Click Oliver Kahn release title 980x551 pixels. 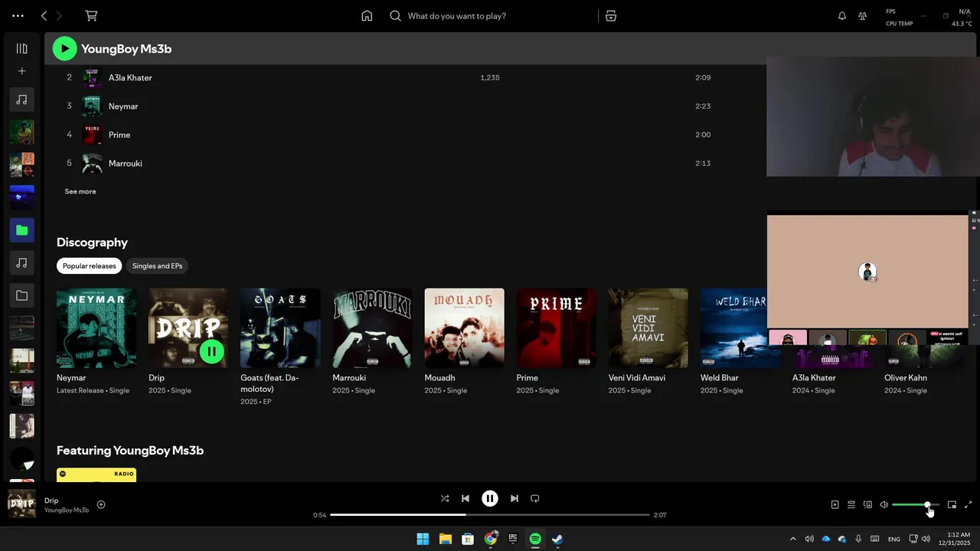906,377
